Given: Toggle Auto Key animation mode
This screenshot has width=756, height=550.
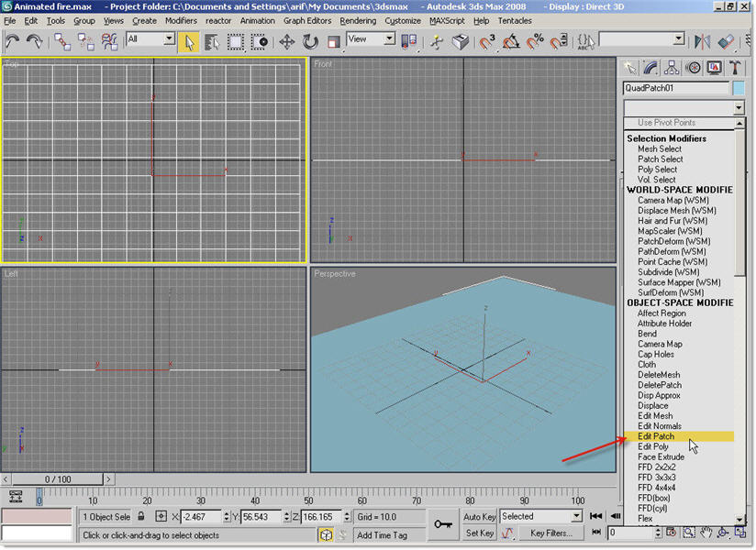Looking at the screenshot, I should 480,517.
